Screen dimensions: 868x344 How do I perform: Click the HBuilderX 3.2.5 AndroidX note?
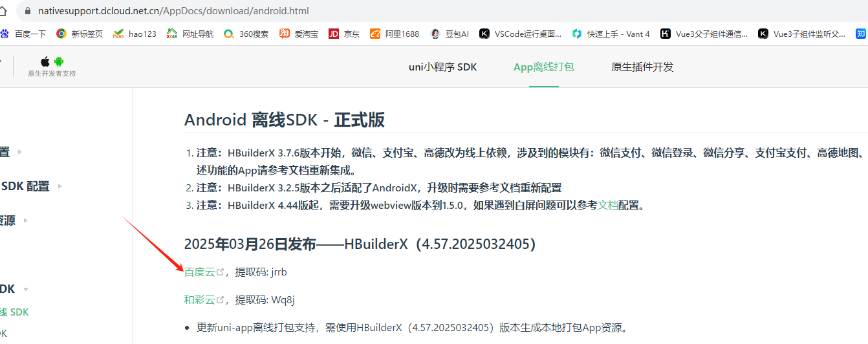tap(379, 188)
